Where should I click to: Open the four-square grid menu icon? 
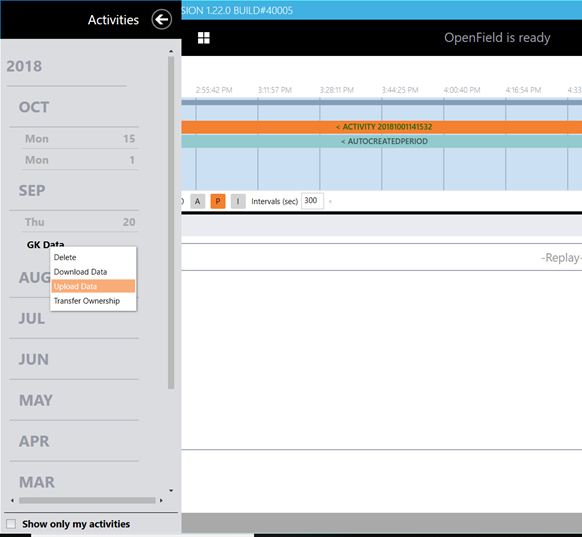click(x=204, y=37)
